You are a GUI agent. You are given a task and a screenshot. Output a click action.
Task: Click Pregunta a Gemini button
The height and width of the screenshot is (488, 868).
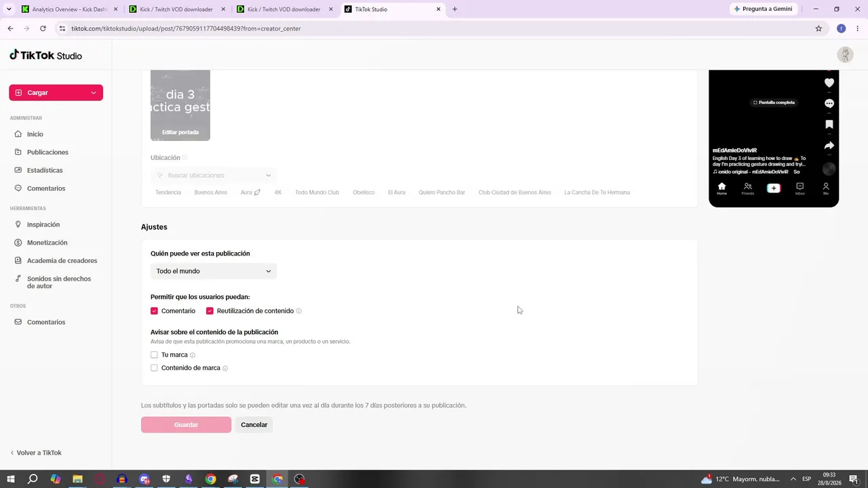click(763, 9)
